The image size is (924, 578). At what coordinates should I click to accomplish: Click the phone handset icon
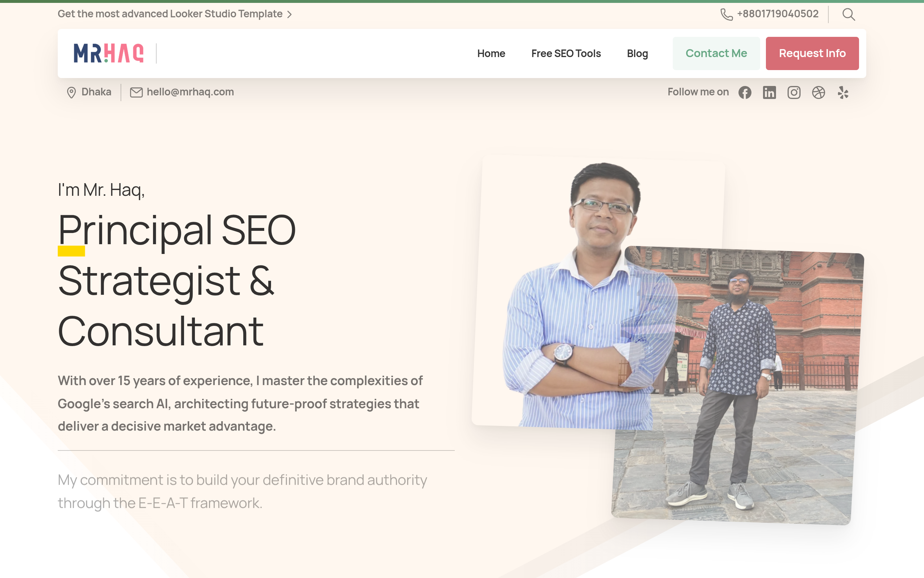[x=726, y=14]
